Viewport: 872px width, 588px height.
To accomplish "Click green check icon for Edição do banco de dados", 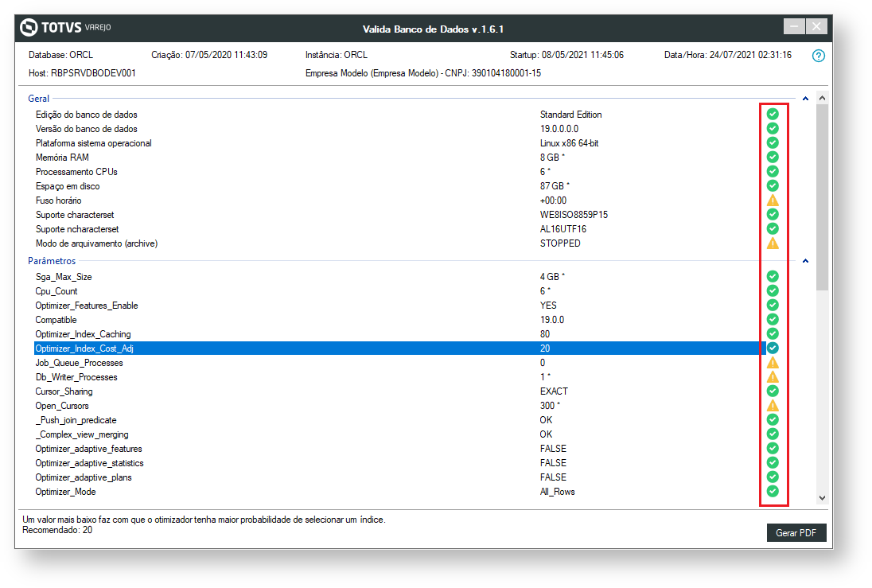I will [x=773, y=114].
